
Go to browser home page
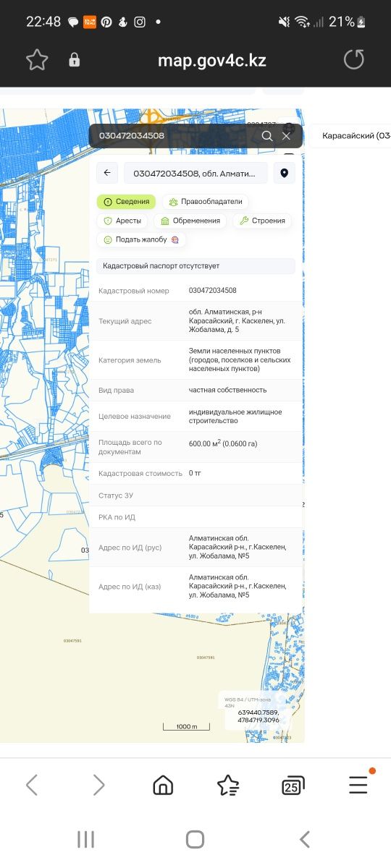(163, 785)
